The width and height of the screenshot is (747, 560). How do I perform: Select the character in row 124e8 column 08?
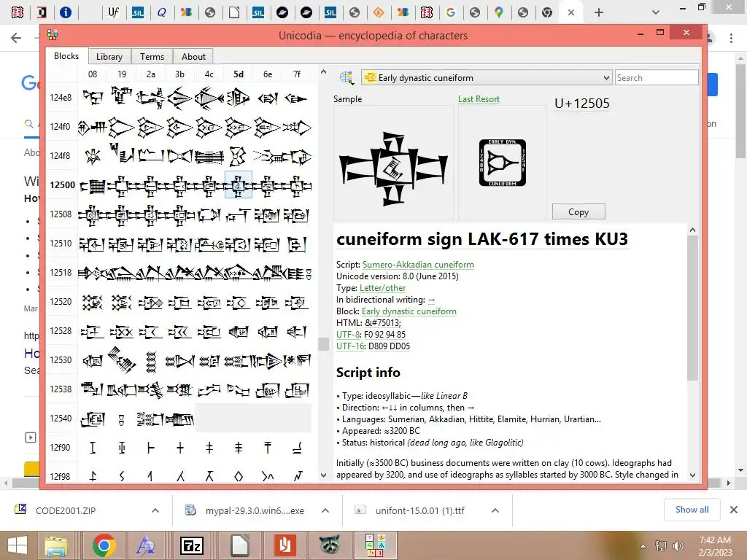(x=93, y=98)
